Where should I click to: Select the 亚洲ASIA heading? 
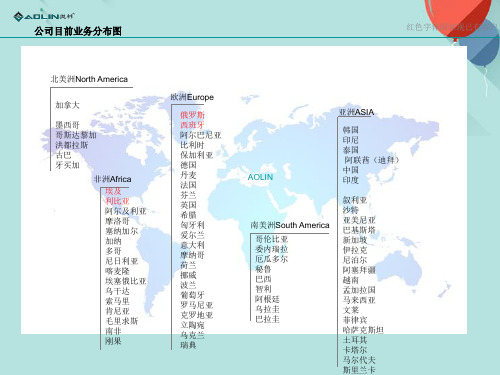pos(356,112)
